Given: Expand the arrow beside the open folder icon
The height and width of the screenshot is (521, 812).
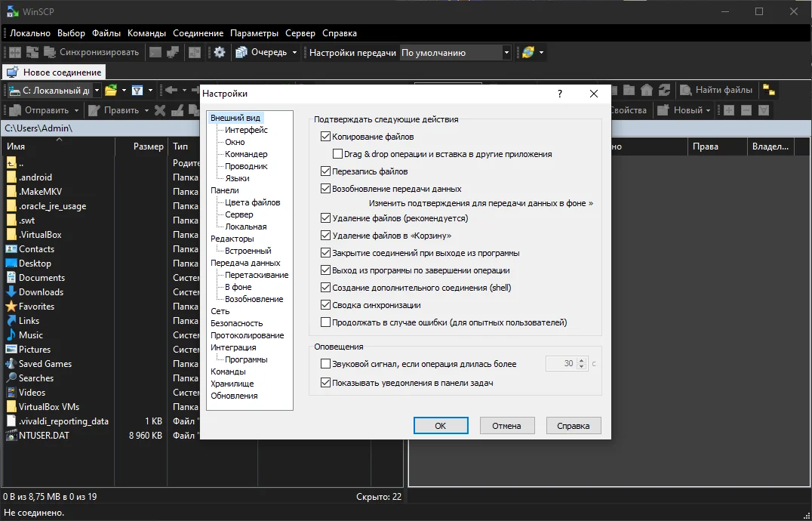Looking at the screenshot, I should (x=124, y=91).
